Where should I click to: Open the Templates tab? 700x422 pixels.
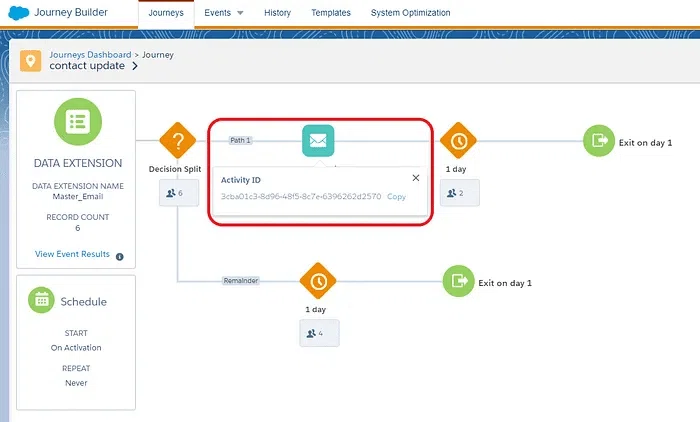pyautogui.click(x=331, y=13)
